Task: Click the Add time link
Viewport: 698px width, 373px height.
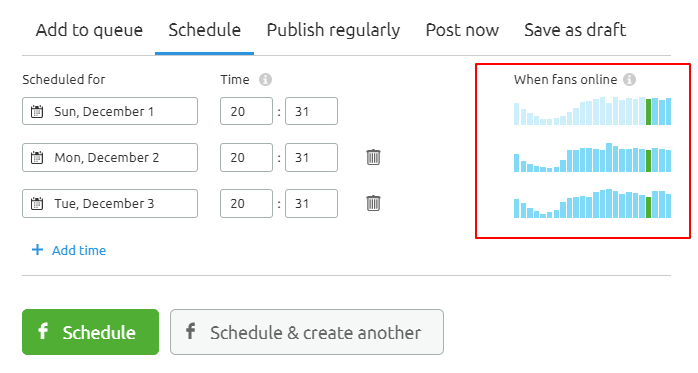Action: (x=79, y=250)
